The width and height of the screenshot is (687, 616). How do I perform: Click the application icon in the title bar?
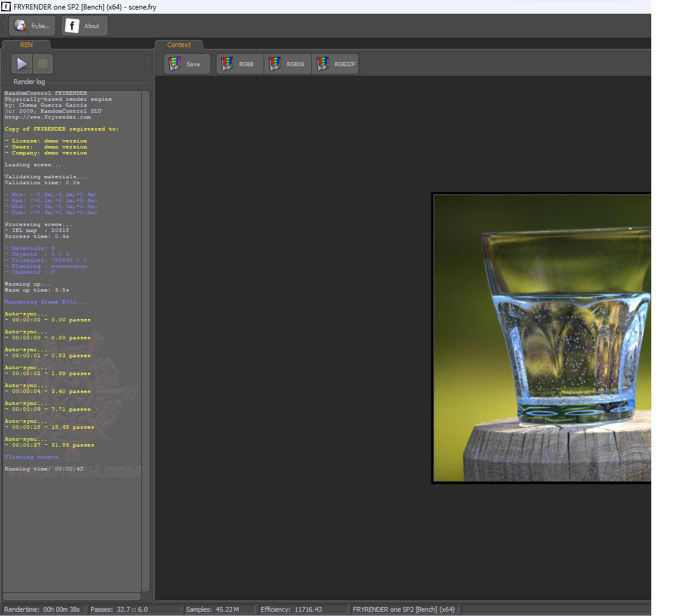(x=6, y=7)
